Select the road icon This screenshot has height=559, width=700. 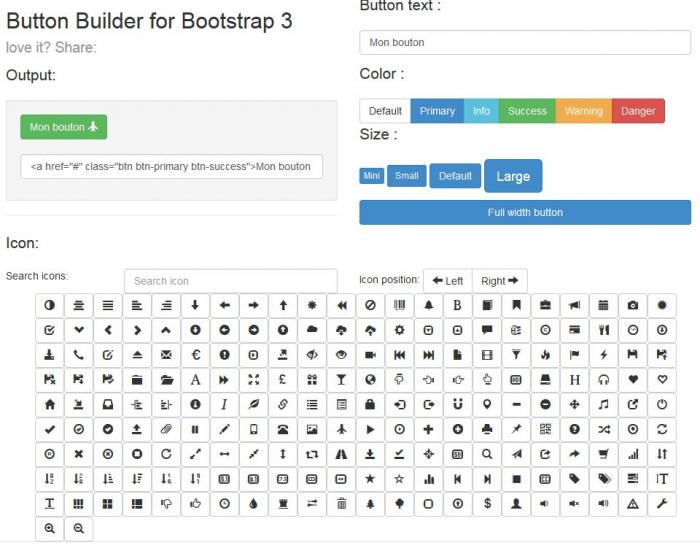pyautogui.click(x=341, y=454)
